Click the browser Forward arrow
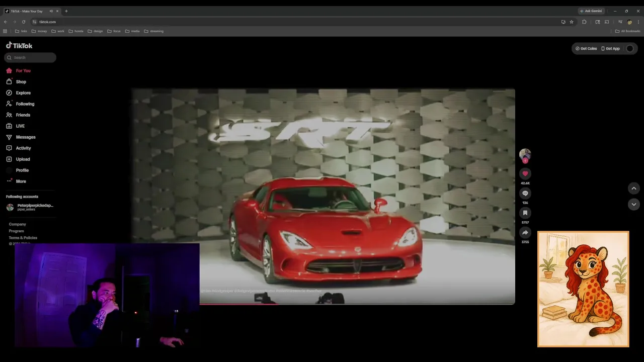 [x=14, y=22]
